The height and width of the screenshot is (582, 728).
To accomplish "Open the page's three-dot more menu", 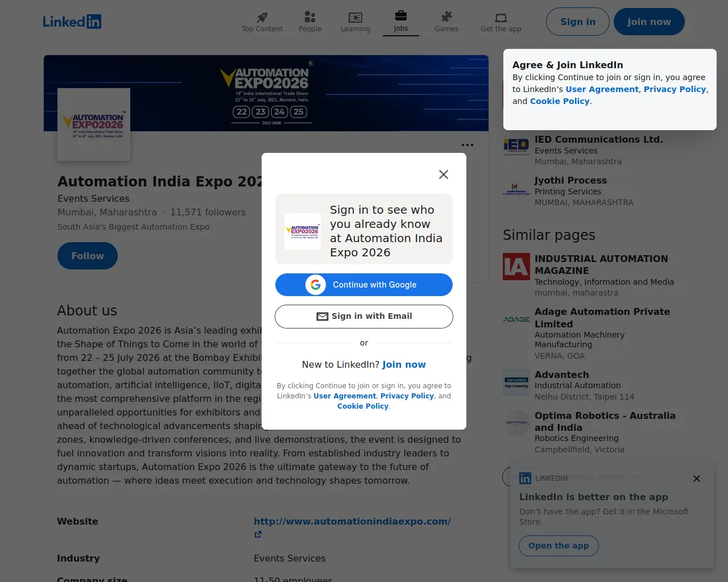I will tap(468, 145).
